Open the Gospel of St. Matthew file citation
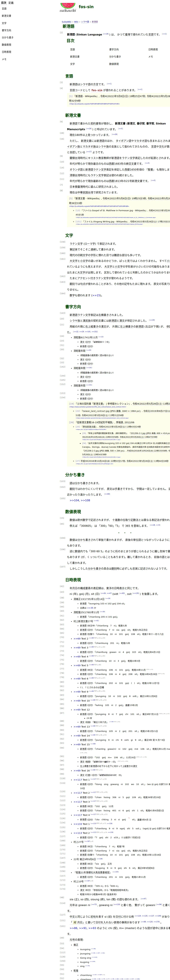This screenshot has width=170, height=980. (114, 210)
